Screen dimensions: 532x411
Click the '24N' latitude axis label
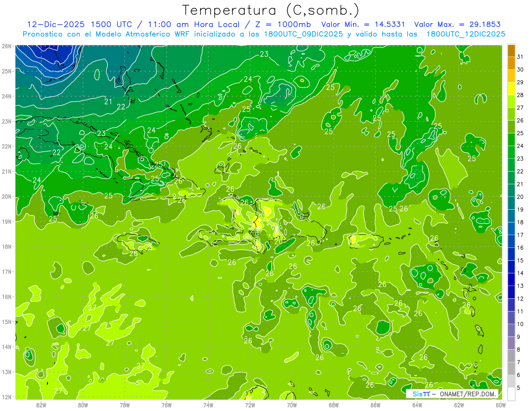click(7, 96)
